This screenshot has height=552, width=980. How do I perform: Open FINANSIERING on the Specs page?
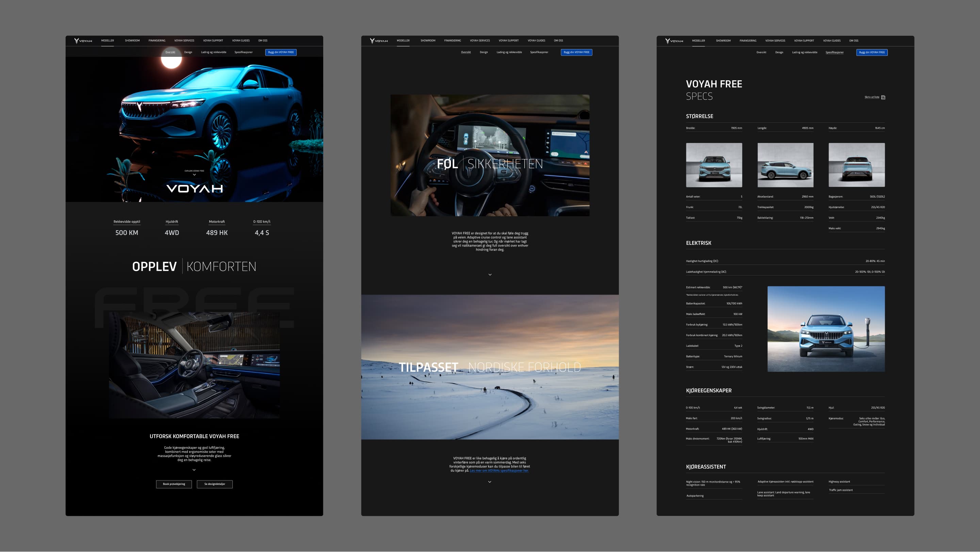(x=748, y=41)
